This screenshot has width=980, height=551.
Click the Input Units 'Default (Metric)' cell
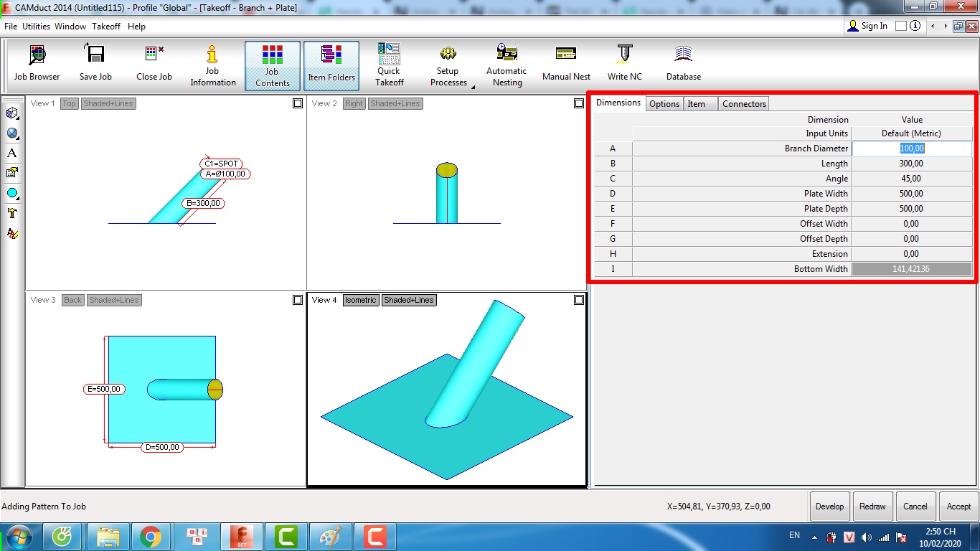(912, 133)
